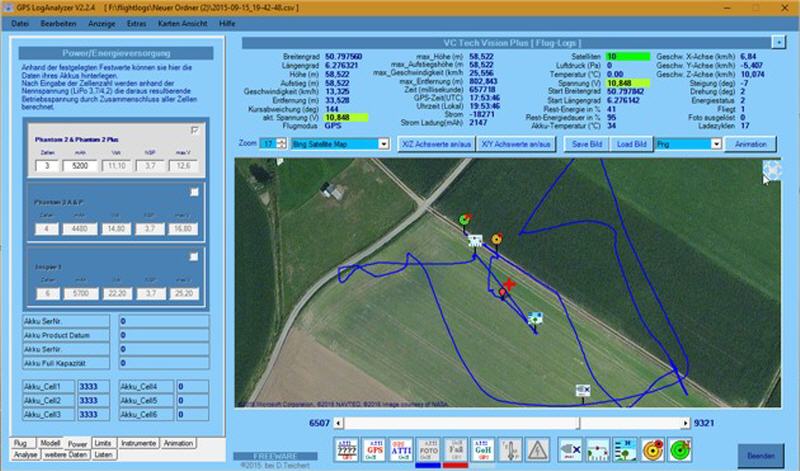Click the green circle marker on map

click(x=465, y=220)
